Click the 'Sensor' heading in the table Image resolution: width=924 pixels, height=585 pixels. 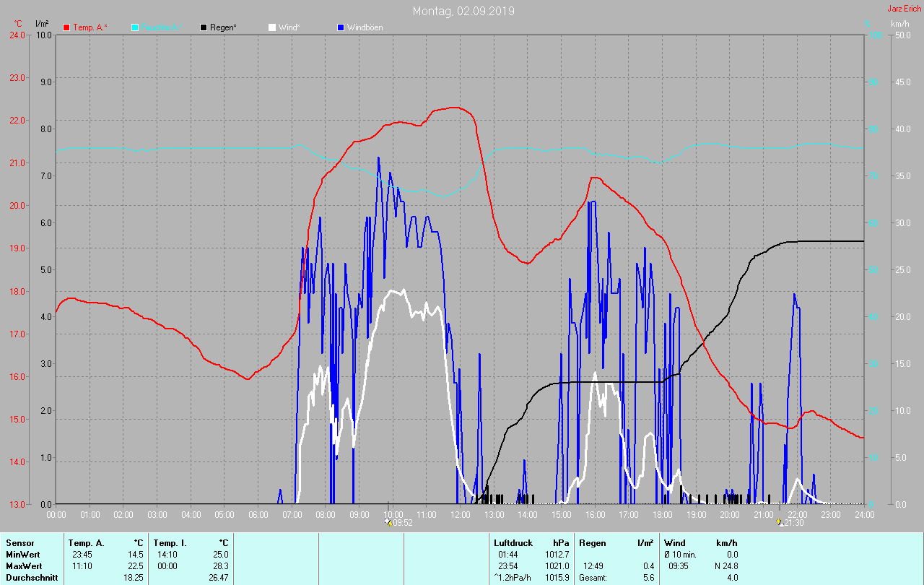(x=20, y=543)
